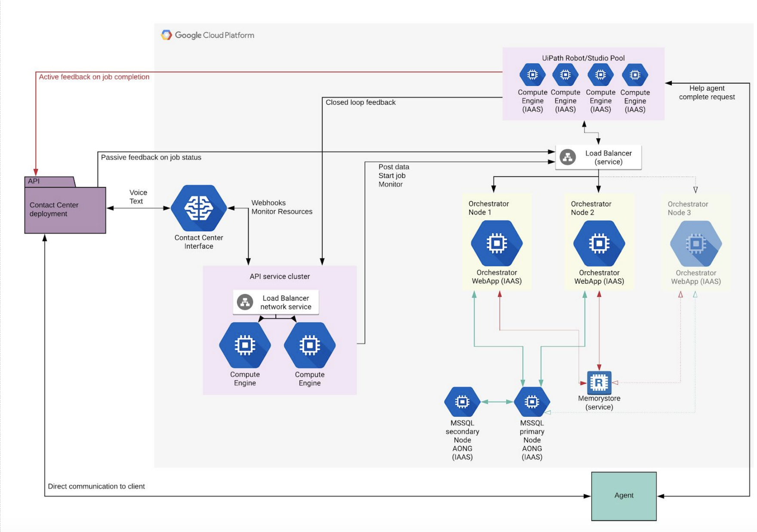Viewport: 757px width, 532px height.
Task: Click the 'Orchestrator Node 3' heading
Action: click(x=688, y=208)
